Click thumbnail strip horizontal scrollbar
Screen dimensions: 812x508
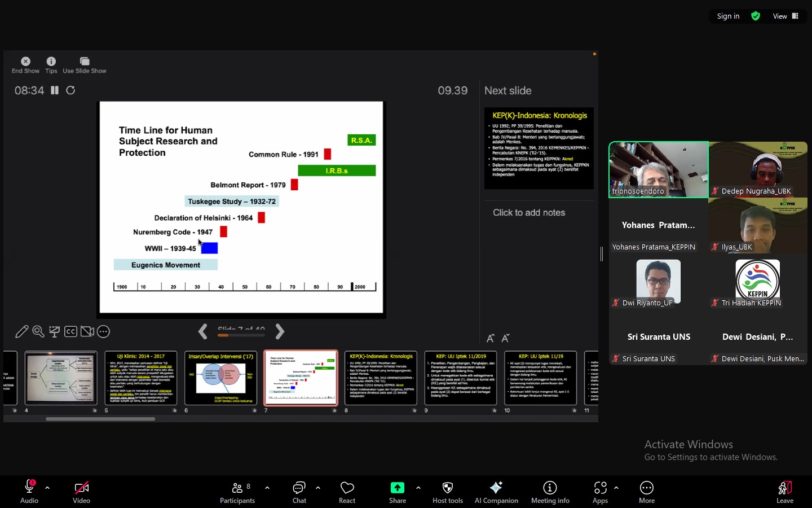[100, 419]
